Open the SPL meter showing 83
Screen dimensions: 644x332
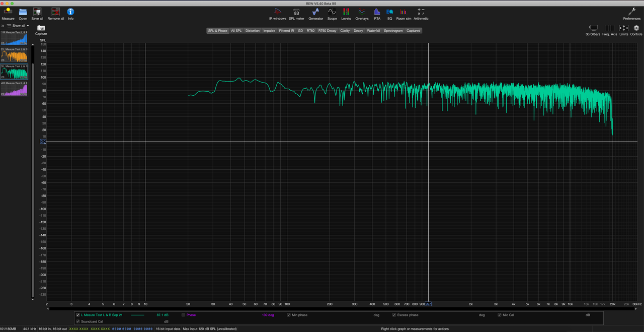click(296, 14)
